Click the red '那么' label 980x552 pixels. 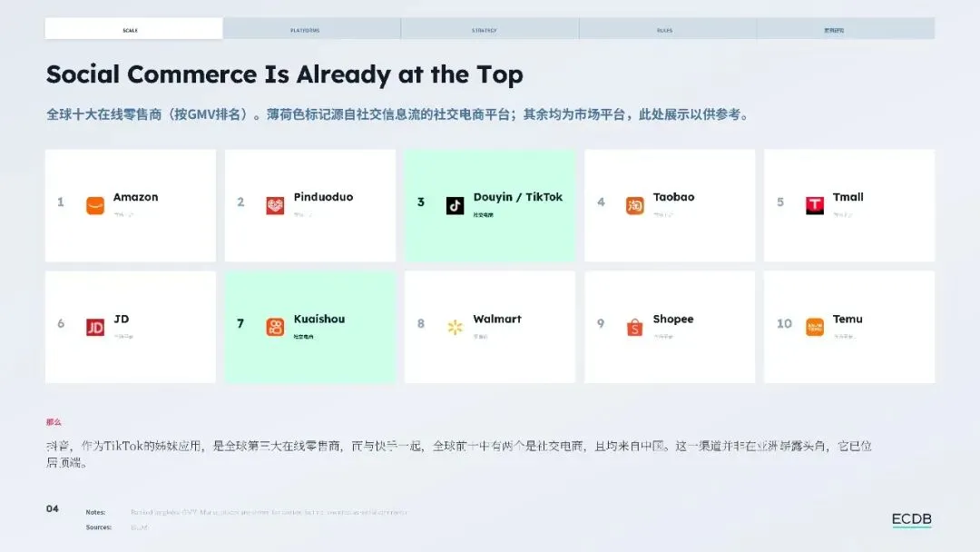[54, 422]
